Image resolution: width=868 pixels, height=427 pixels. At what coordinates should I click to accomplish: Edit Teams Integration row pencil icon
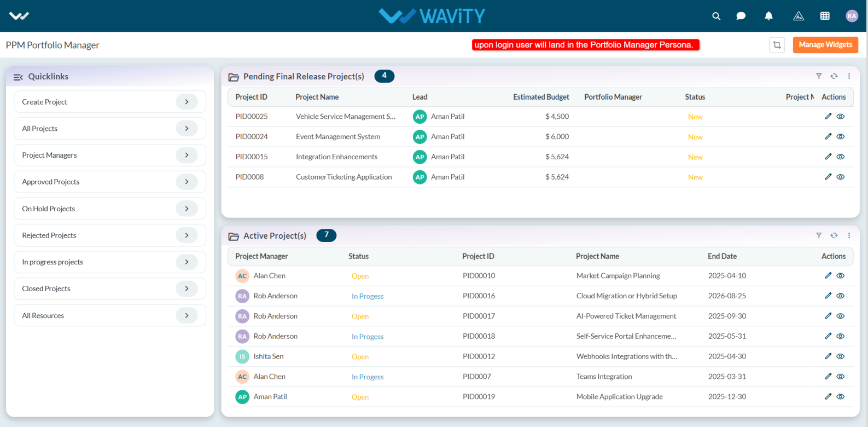point(828,376)
